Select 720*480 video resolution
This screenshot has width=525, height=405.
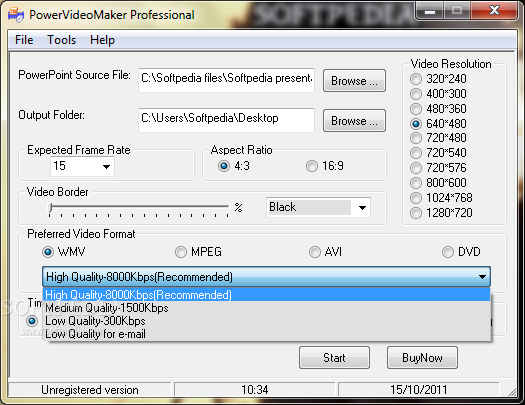(438, 138)
